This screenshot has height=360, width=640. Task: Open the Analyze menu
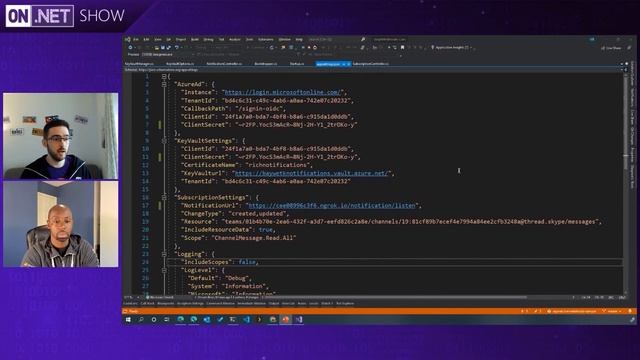point(235,40)
